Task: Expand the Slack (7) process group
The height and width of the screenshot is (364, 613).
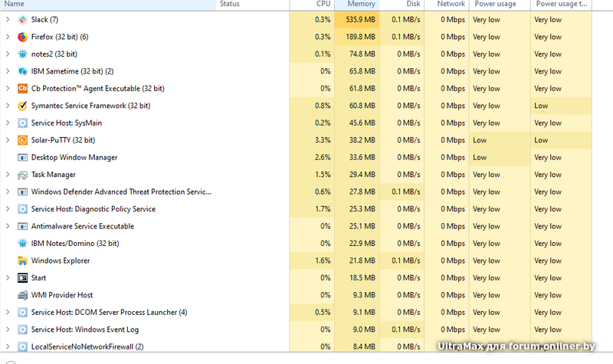Action: pyautogui.click(x=7, y=20)
